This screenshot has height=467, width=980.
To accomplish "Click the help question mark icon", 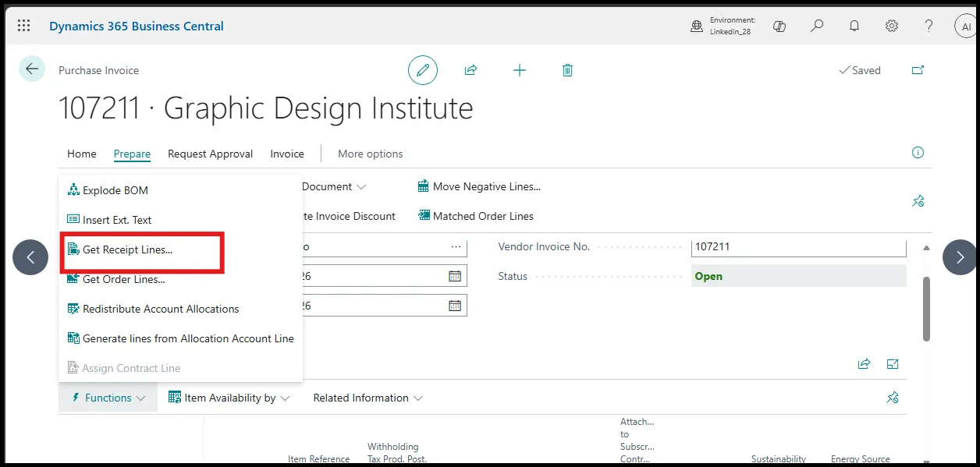I will 929,26.
